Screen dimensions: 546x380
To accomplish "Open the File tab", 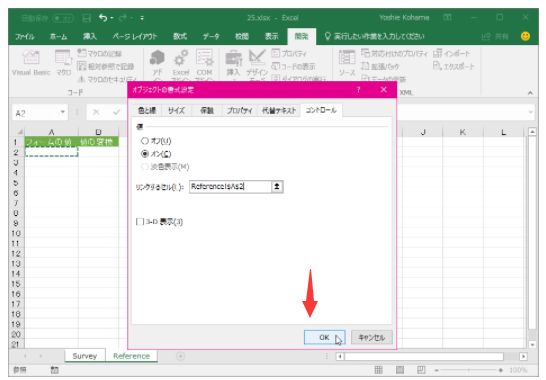I will click(x=25, y=37).
